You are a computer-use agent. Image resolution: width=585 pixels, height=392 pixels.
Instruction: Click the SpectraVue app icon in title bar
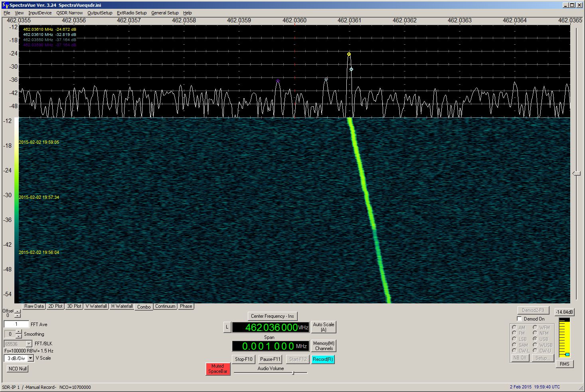[x=5, y=5]
